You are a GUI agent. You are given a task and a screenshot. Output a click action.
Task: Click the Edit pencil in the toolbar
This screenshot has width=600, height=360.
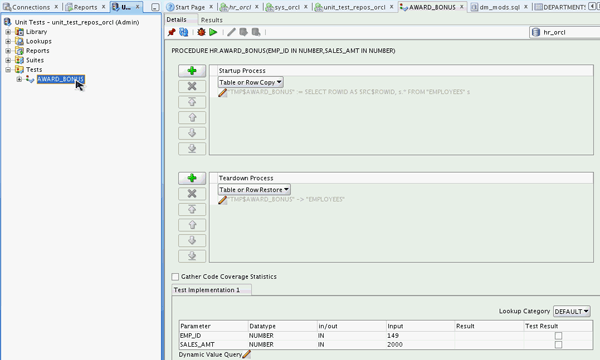(231, 33)
